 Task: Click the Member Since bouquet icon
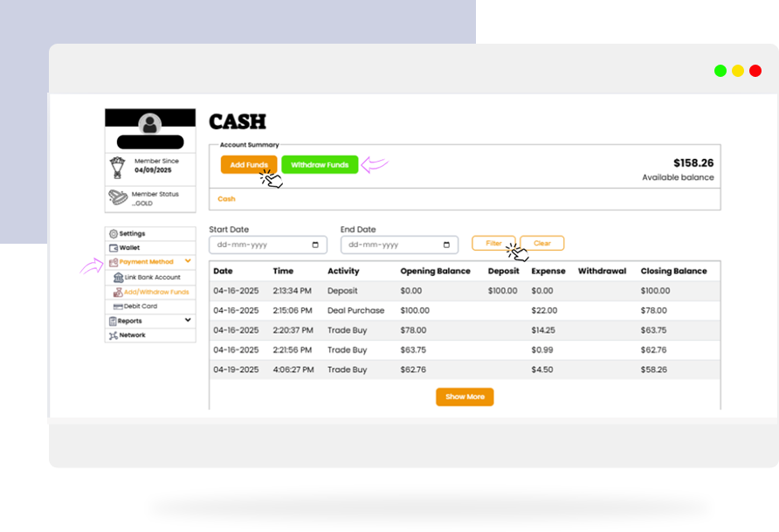click(x=117, y=167)
